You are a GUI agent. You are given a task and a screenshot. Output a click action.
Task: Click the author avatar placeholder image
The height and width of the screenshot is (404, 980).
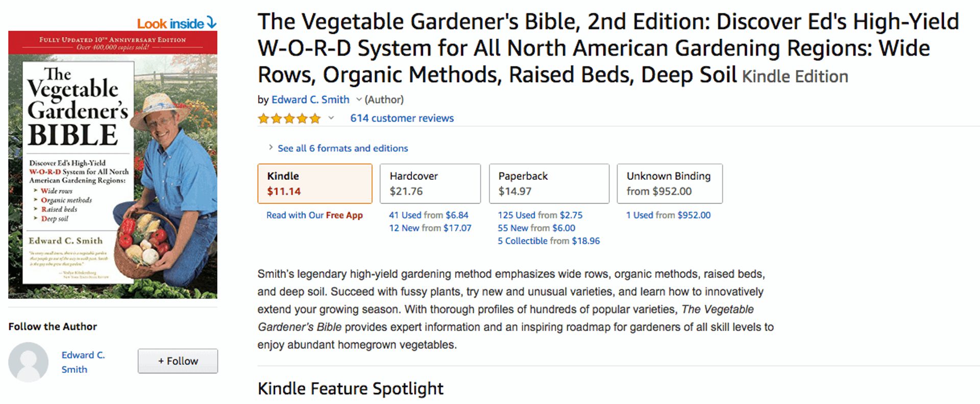[29, 361]
